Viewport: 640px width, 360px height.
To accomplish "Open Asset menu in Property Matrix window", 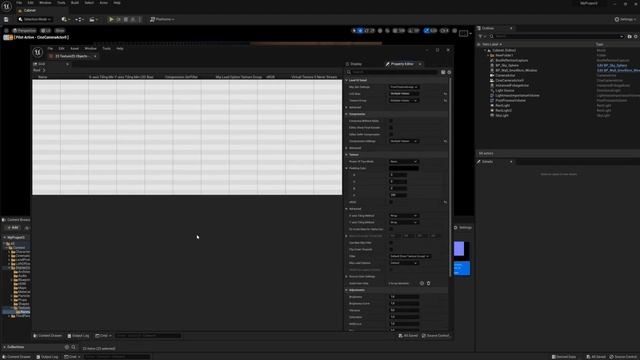I will [74, 49].
